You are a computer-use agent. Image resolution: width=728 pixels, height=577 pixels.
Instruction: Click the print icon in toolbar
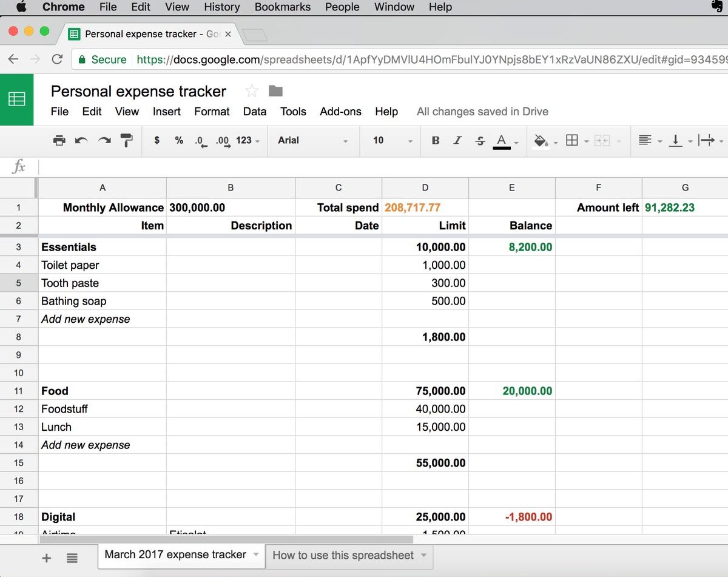point(59,140)
